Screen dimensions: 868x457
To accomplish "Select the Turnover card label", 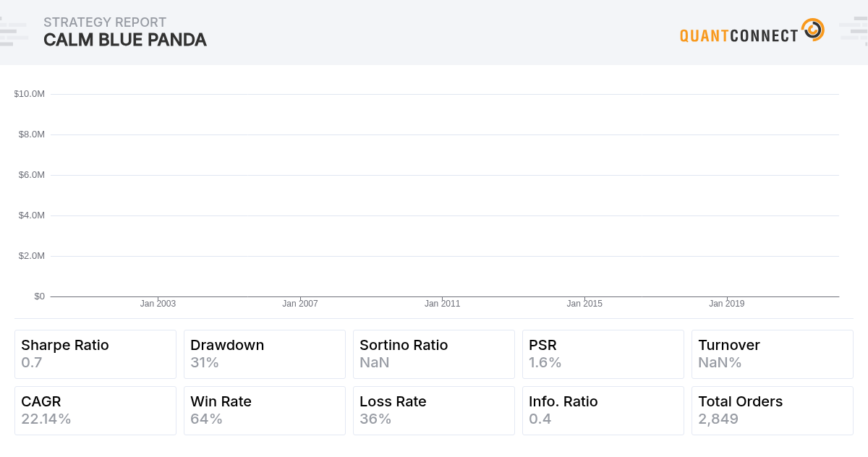I will tap(729, 346).
